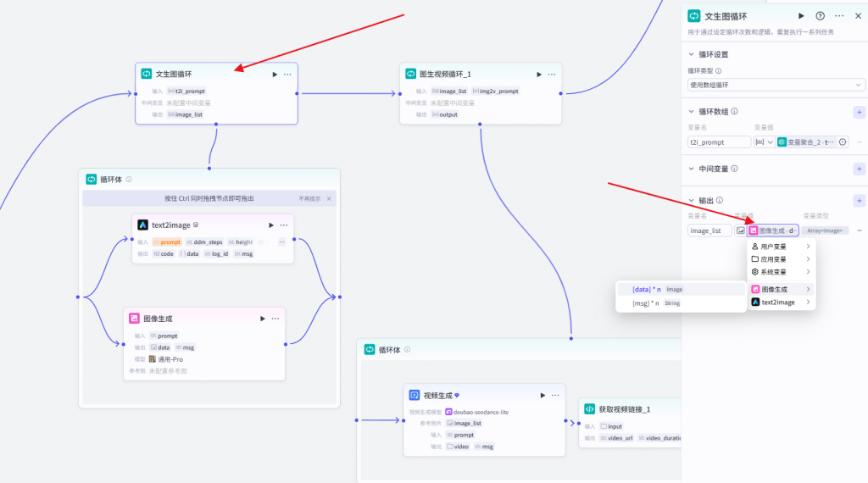Expand 用户变量 in variable menu

tap(781, 247)
